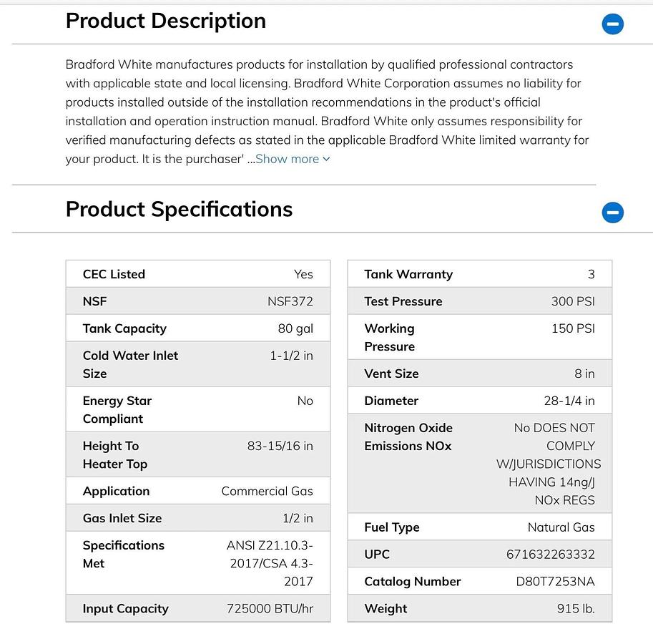Collapse the Product Description section icon
This screenshot has width=653, height=644.
pyautogui.click(x=612, y=24)
